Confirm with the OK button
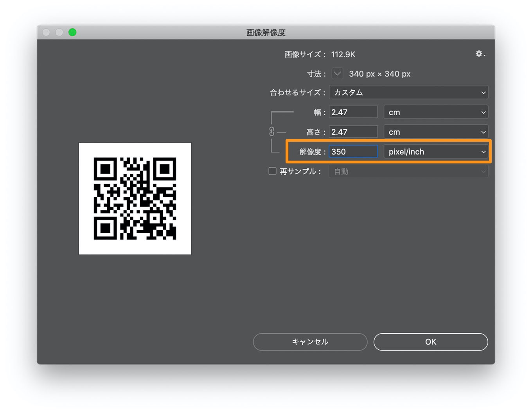This screenshot has width=532, height=413. pos(431,342)
